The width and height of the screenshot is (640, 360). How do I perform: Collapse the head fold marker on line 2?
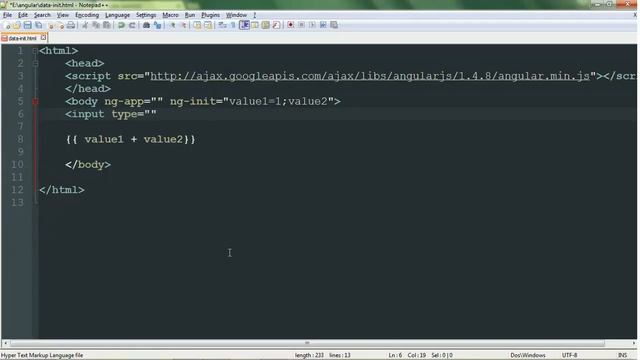[x=35, y=64]
